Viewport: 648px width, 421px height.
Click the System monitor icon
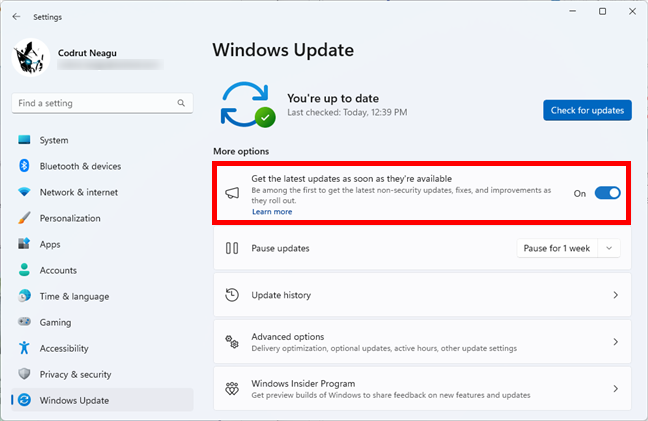point(24,140)
